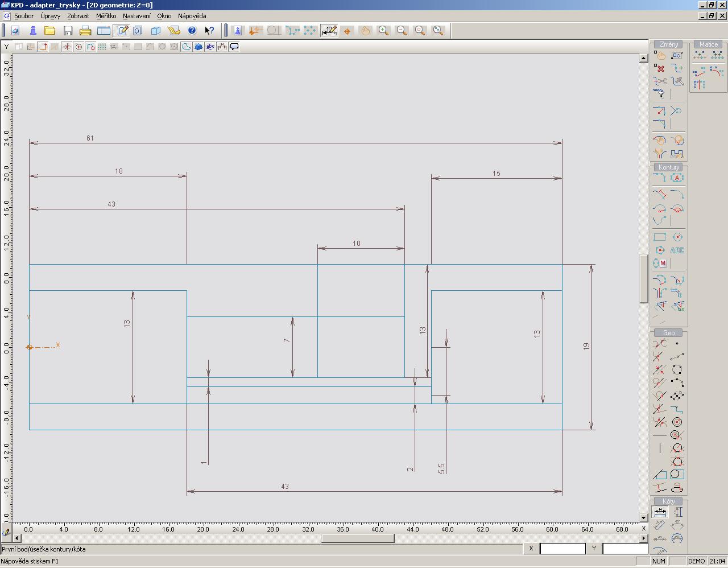728x568 pixels.
Task: Click the vertical scrollbar down arrow
Action: pyautogui.click(x=644, y=518)
